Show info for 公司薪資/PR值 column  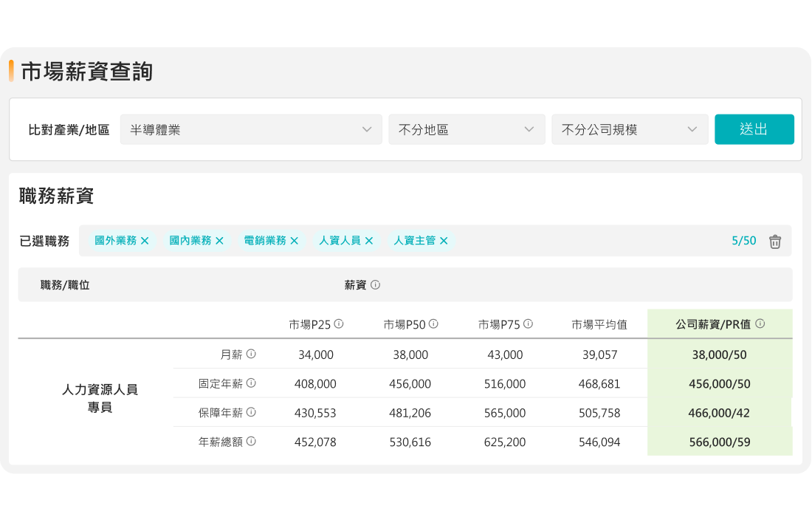pyautogui.click(x=760, y=324)
